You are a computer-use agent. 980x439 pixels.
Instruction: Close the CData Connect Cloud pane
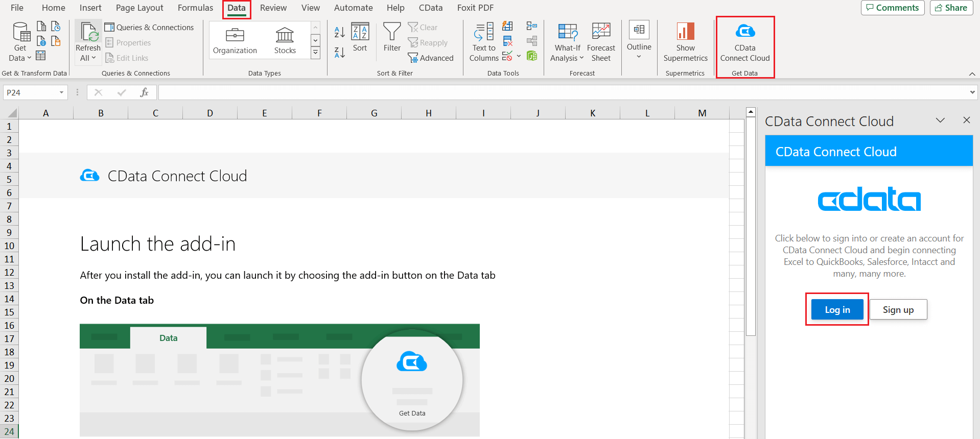(966, 120)
